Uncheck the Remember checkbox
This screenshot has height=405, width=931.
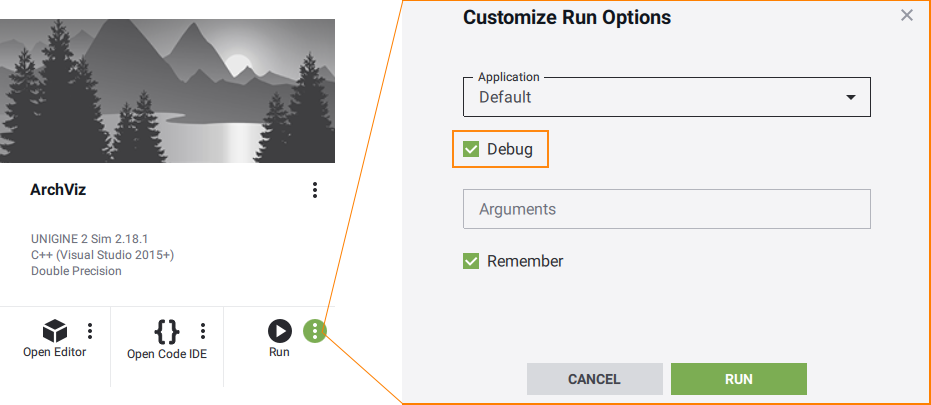tap(471, 261)
